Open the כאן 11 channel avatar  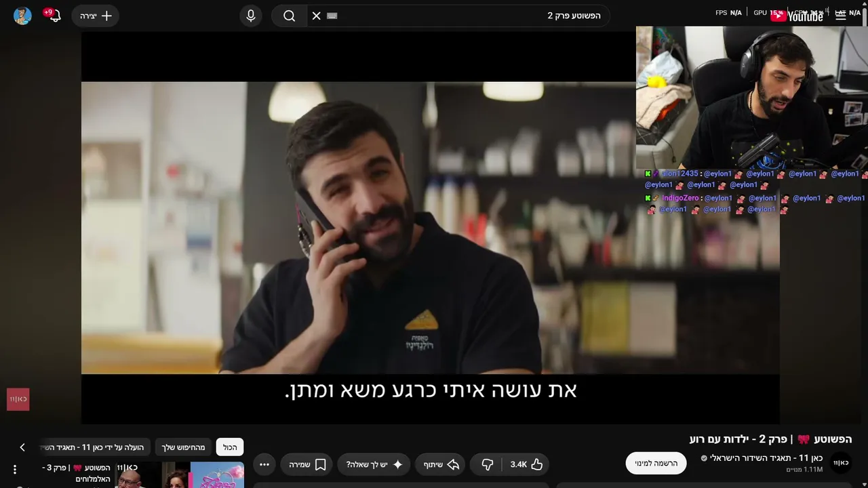(x=841, y=462)
